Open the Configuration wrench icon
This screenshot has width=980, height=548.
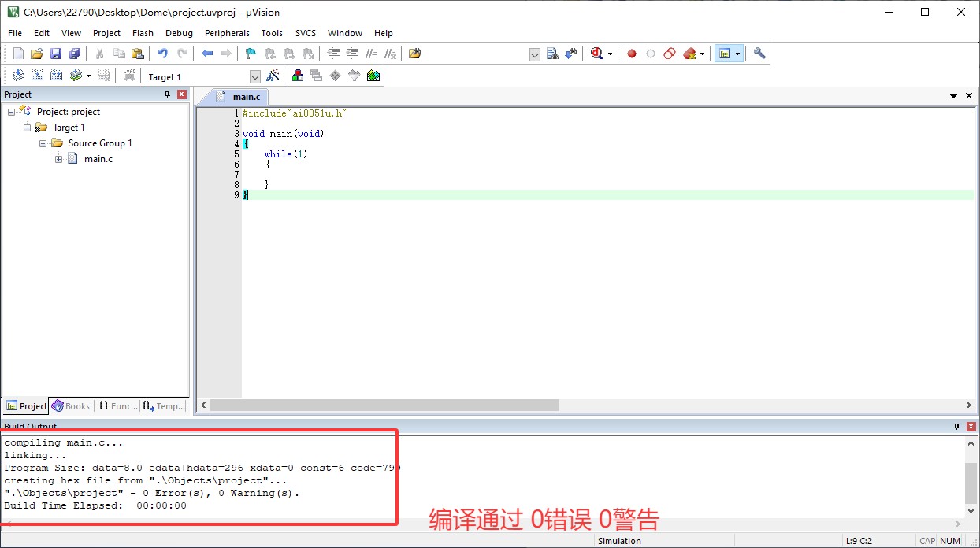[759, 54]
